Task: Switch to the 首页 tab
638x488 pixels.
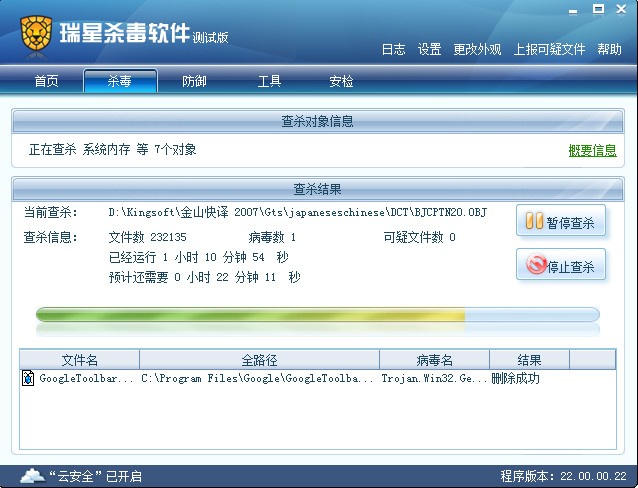Action: pos(46,81)
